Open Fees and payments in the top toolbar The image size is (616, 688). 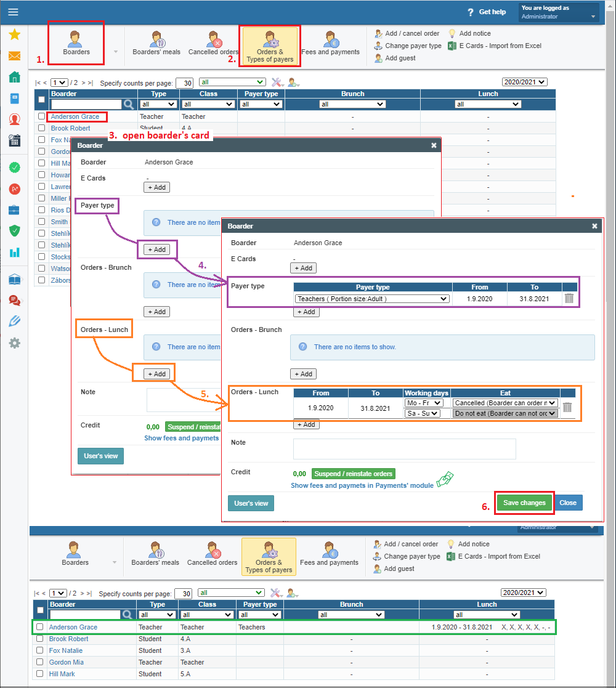[330, 44]
